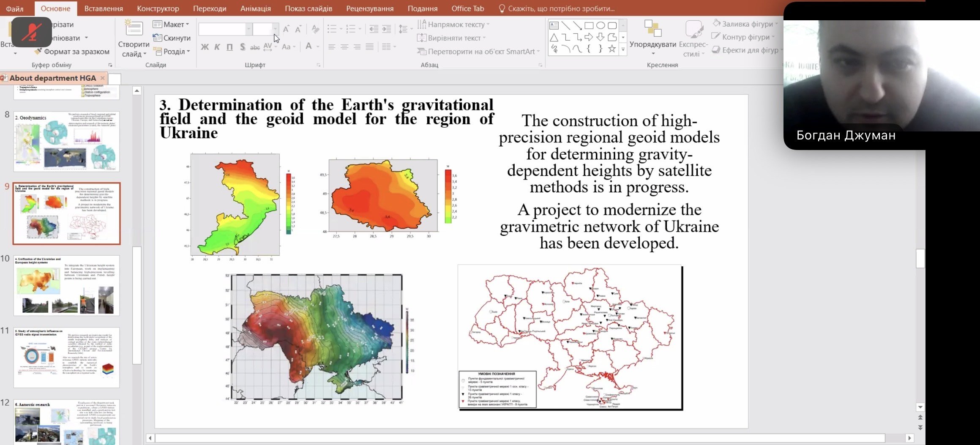Select the oval shape in shapes gallery
The width and height of the screenshot is (980, 445).
pos(600,26)
